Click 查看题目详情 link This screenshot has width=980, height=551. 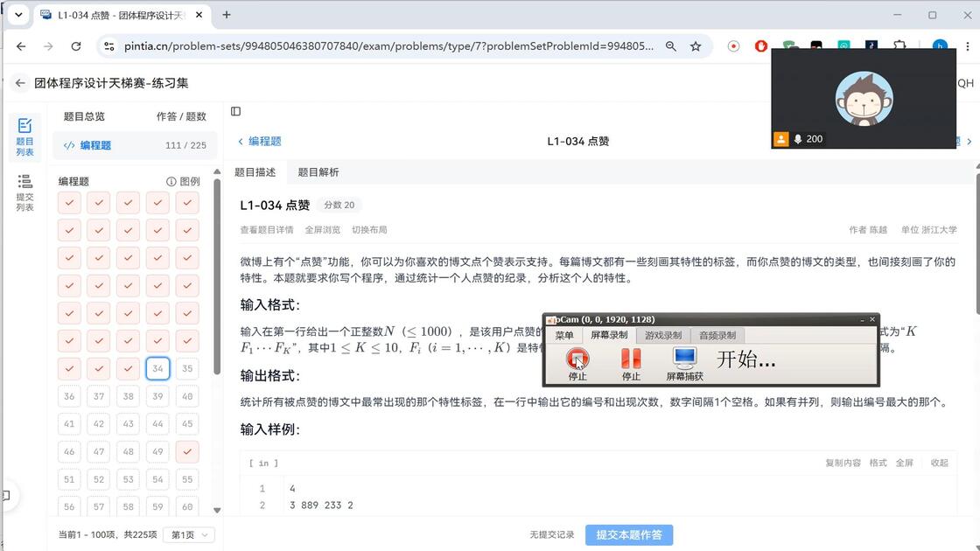tap(267, 230)
